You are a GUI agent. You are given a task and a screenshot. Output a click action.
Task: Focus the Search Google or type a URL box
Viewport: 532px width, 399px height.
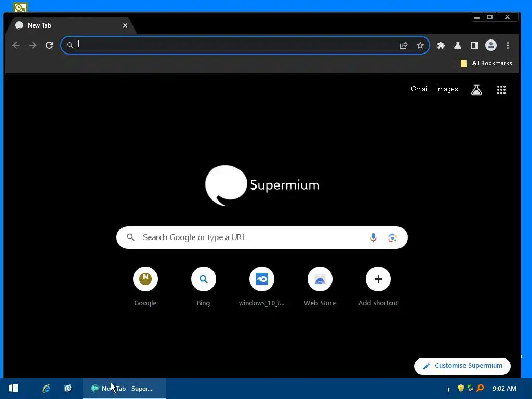262,237
